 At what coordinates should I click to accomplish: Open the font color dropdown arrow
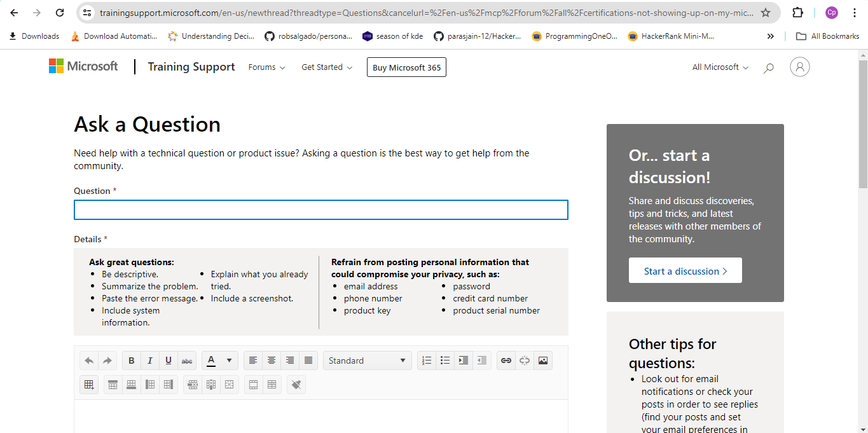(x=229, y=361)
